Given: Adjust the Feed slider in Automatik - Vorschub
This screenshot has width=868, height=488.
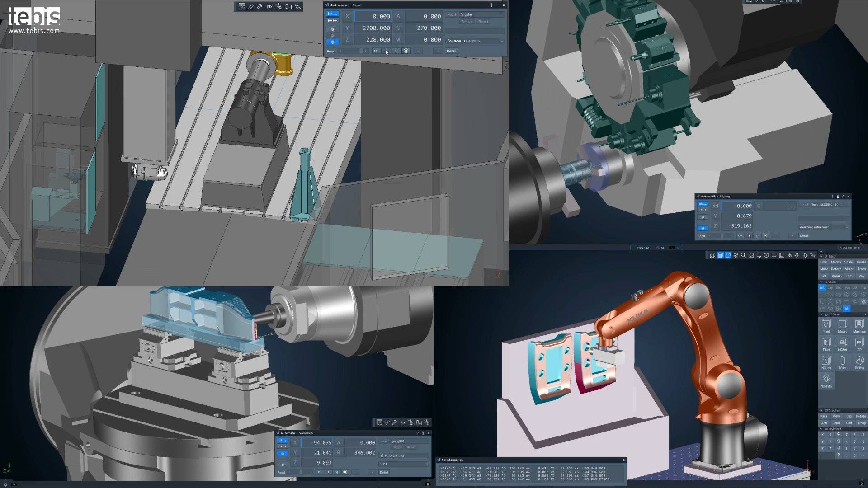Looking at the screenshot, I should pos(301,472).
